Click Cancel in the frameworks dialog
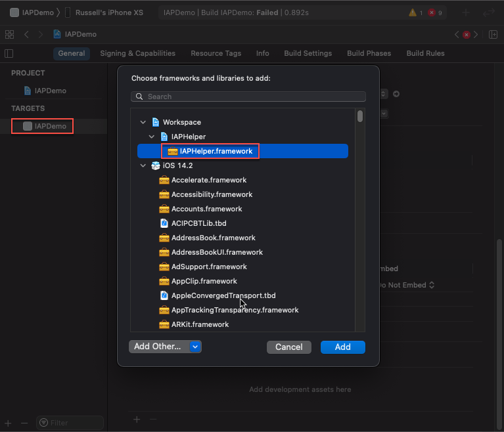This screenshot has height=432, width=504. 289,347
